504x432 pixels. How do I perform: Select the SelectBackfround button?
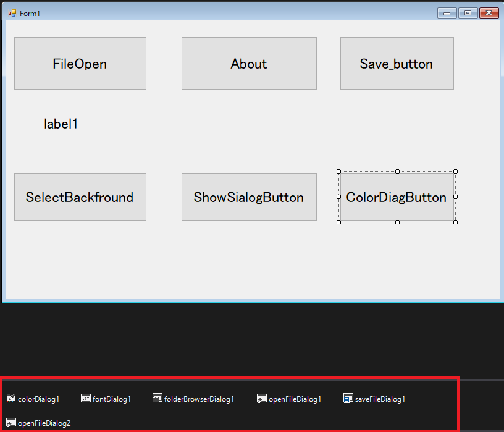coord(80,197)
